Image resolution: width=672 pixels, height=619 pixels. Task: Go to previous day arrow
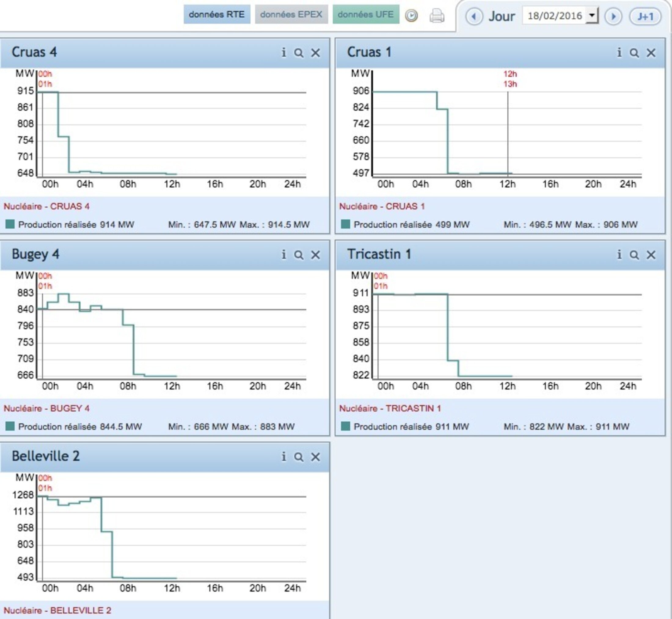(474, 16)
